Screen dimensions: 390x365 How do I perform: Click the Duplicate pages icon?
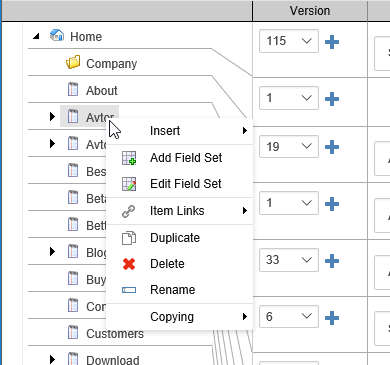click(x=129, y=238)
